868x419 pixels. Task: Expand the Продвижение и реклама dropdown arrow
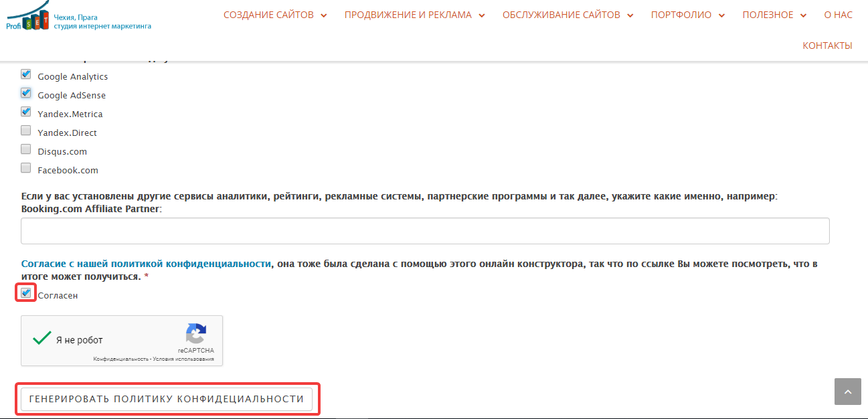[482, 15]
